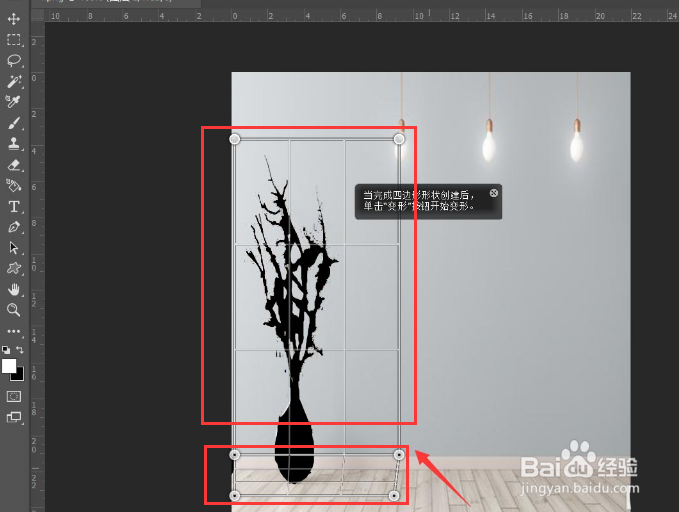Click the white foreground color swatch
The image size is (679, 512).
(9, 365)
